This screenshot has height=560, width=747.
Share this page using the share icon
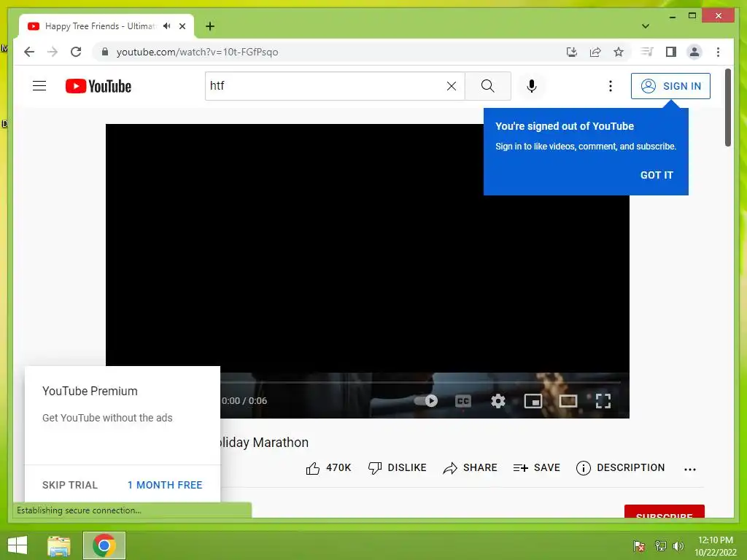click(595, 52)
